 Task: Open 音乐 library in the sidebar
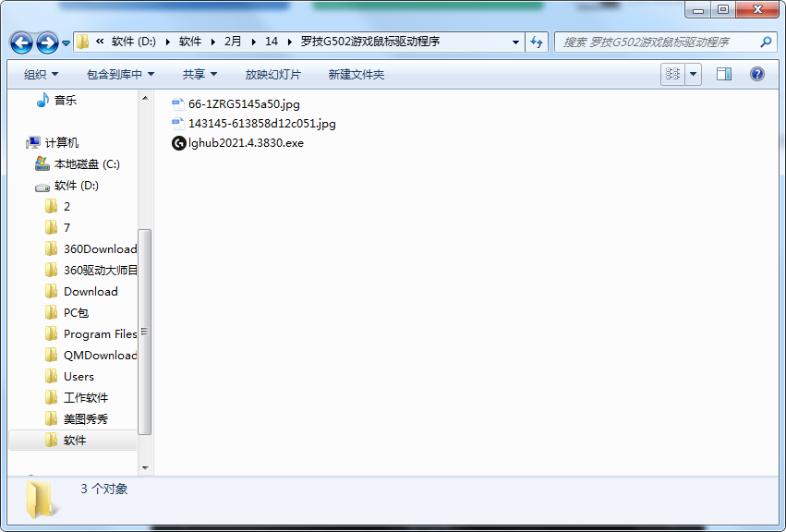[66, 101]
